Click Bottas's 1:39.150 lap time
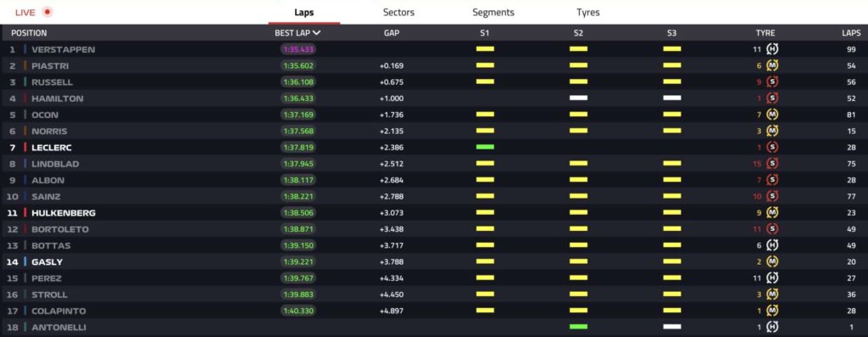 coord(298,245)
